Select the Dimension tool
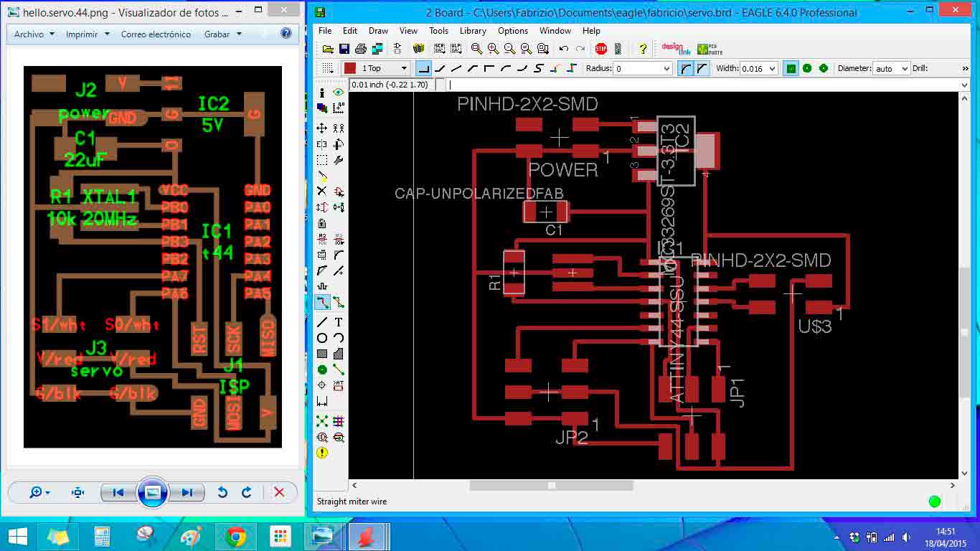The image size is (980, 551). pos(322,401)
